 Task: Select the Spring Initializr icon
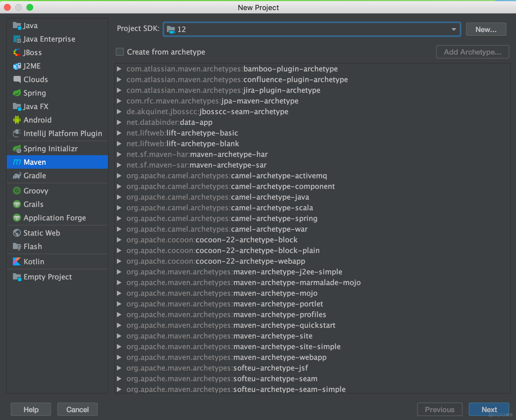[17, 149]
